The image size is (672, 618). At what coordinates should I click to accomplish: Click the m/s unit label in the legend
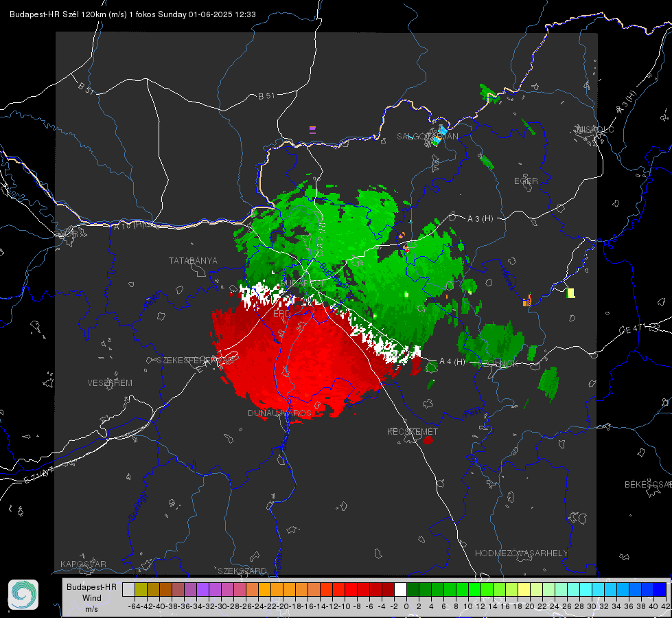pyautogui.click(x=91, y=608)
